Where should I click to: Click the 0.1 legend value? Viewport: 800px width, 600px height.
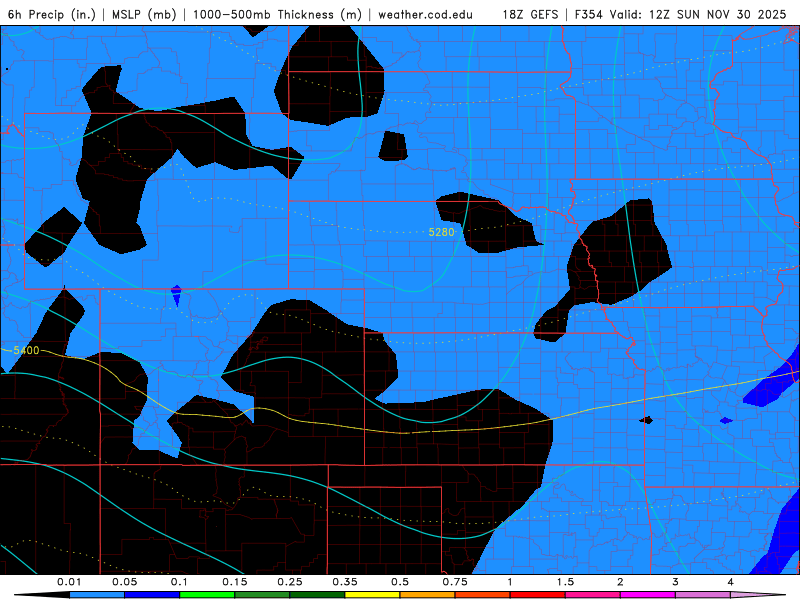(x=179, y=582)
